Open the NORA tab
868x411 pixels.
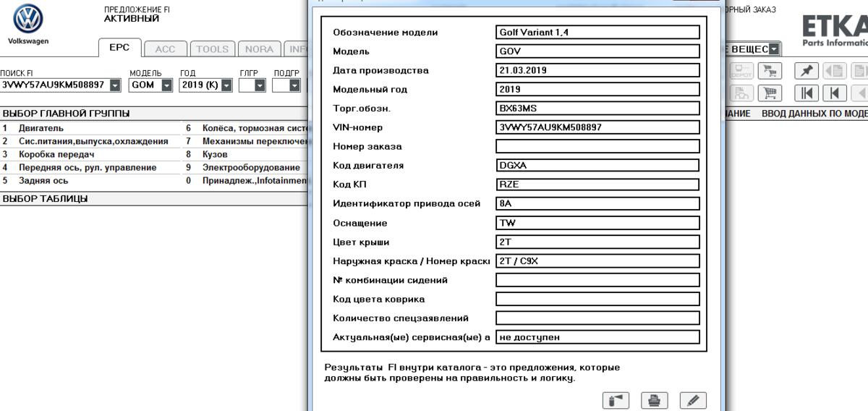(259, 49)
